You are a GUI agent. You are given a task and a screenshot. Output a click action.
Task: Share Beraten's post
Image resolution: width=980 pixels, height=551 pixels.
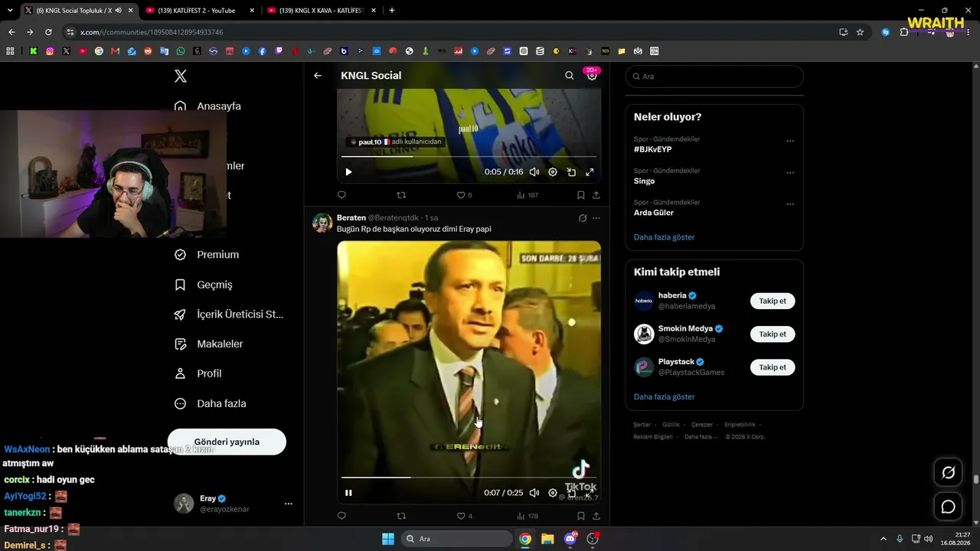tap(596, 516)
